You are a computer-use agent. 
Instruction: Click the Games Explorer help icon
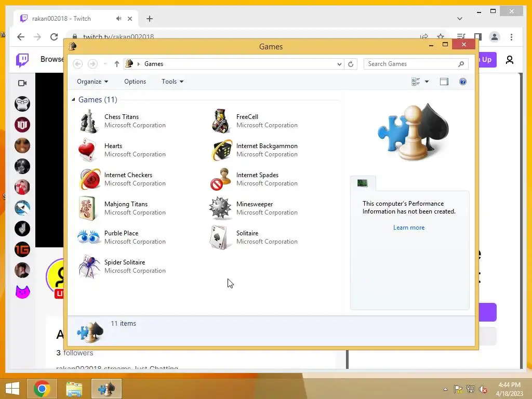point(462,82)
